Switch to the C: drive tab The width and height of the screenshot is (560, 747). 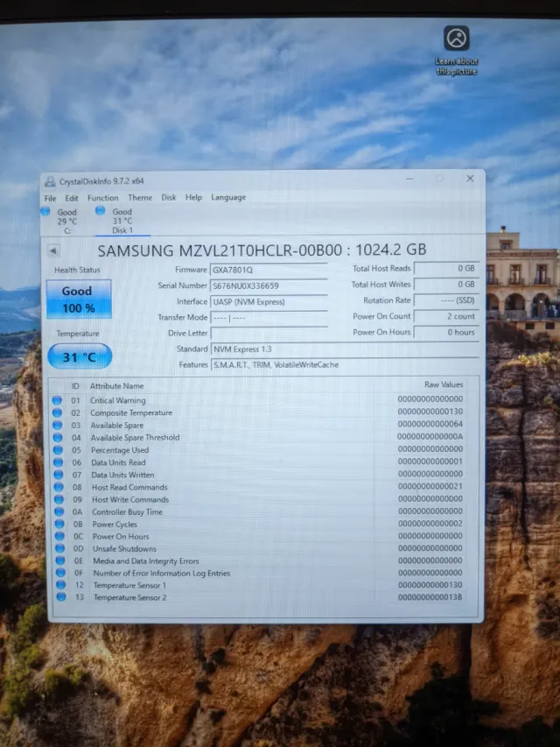[x=66, y=221]
